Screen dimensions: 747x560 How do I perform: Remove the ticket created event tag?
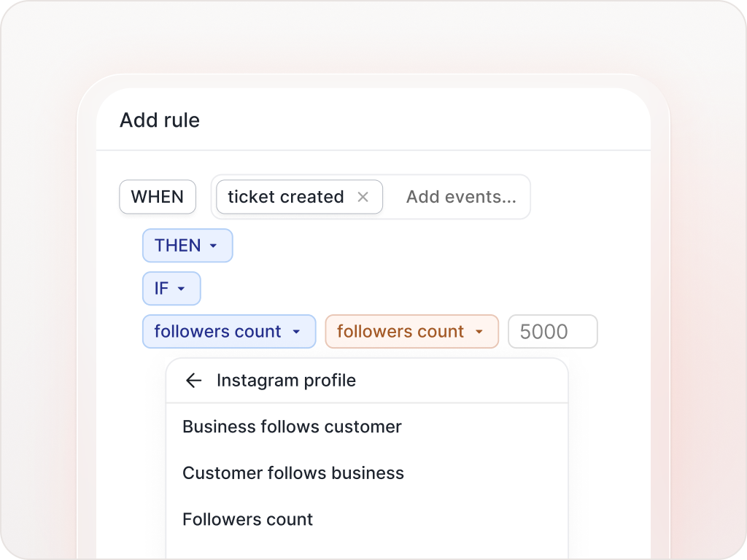(363, 197)
